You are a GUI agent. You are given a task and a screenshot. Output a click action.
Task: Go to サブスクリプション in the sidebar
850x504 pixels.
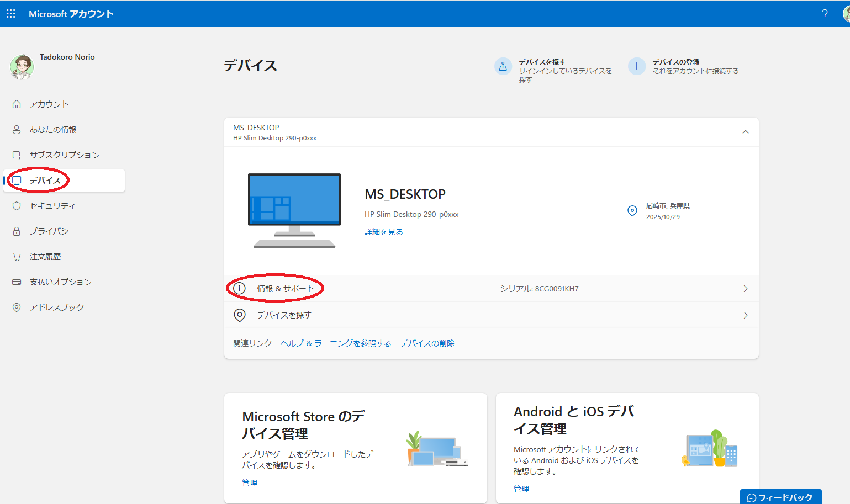(x=64, y=155)
